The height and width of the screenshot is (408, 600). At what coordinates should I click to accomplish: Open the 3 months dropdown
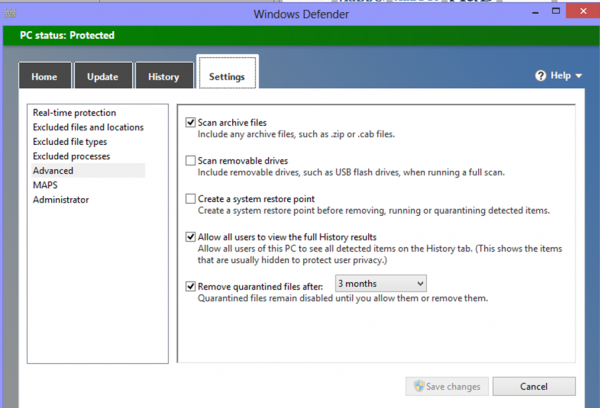tap(381, 284)
